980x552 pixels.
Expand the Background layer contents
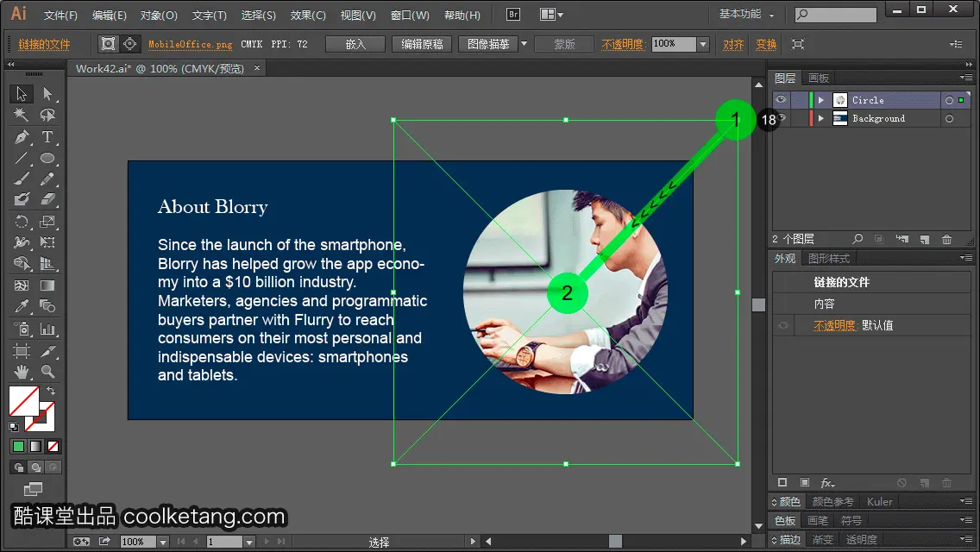[x=820, y=119]
